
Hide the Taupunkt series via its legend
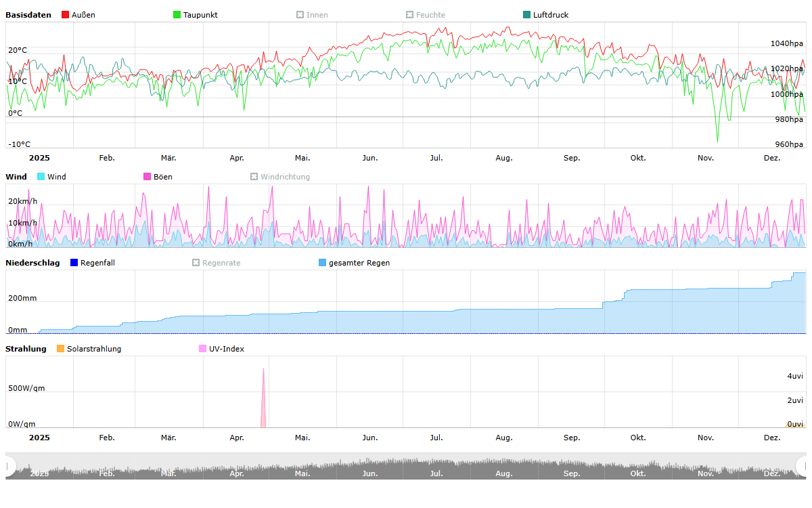tap(177, 15)
